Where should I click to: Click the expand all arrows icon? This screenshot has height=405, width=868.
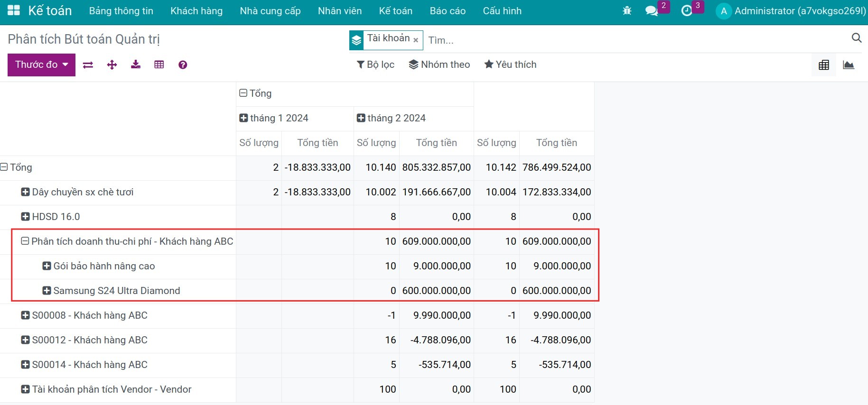point(112,65)
